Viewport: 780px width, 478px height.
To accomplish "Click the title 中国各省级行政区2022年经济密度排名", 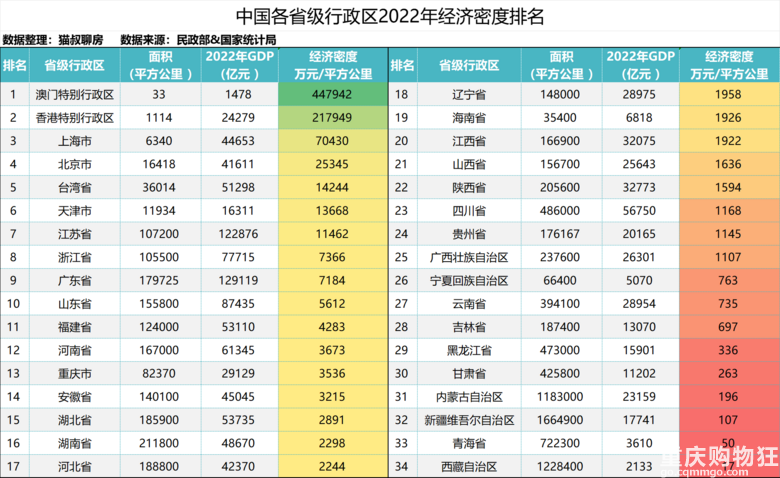I will [x=390, y=16].
